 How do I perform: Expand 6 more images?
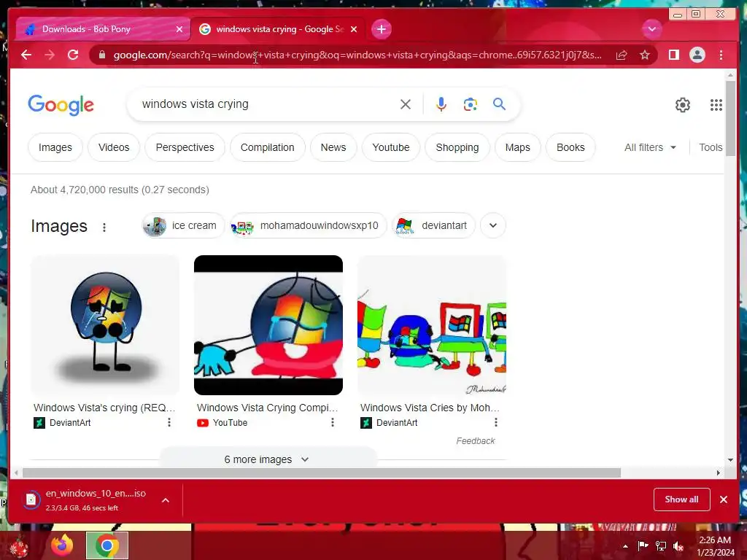[x=268, y=459]
